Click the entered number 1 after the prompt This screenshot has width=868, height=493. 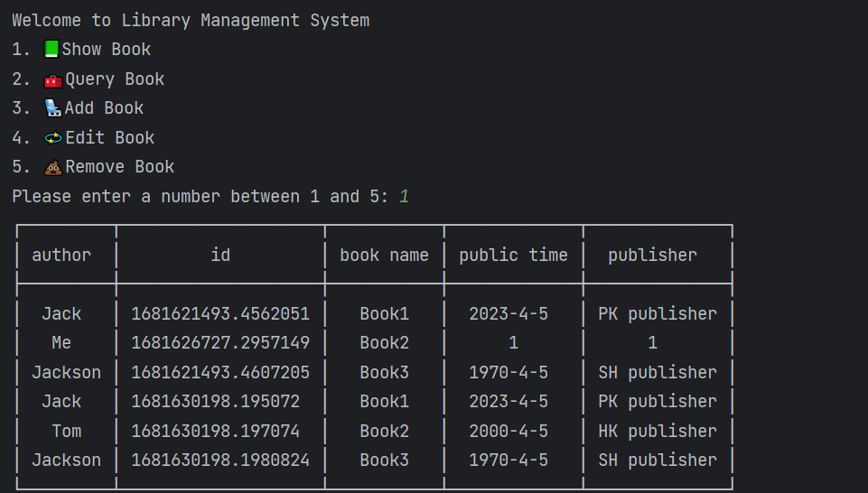point(404,197)
